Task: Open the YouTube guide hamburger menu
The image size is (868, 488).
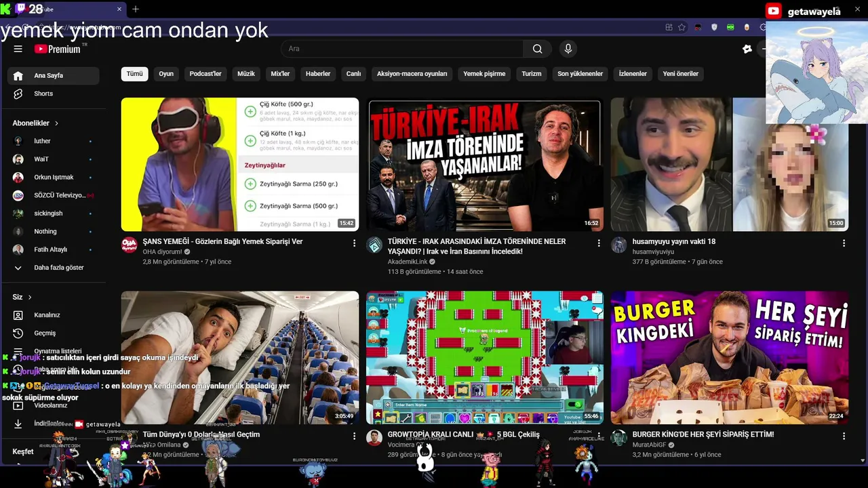Action: pos(18,49)
